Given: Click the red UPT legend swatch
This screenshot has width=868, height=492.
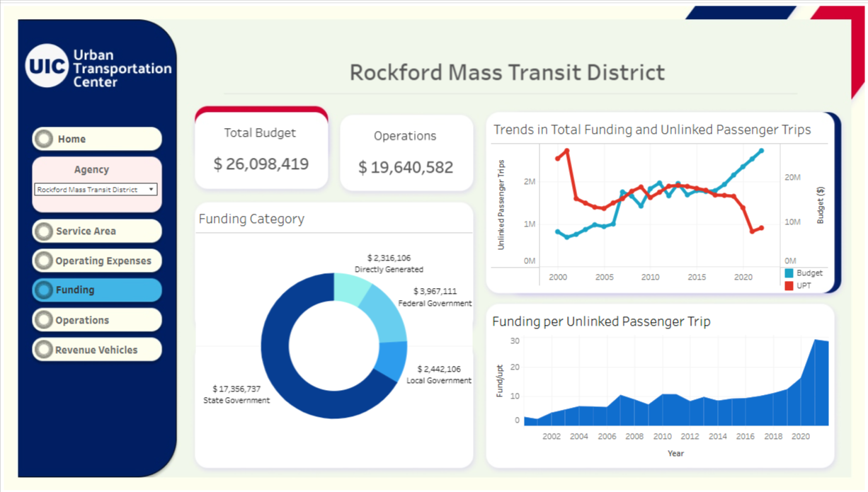Looking at the screenshot, I should pyautogui.click(x=789, y=285).
